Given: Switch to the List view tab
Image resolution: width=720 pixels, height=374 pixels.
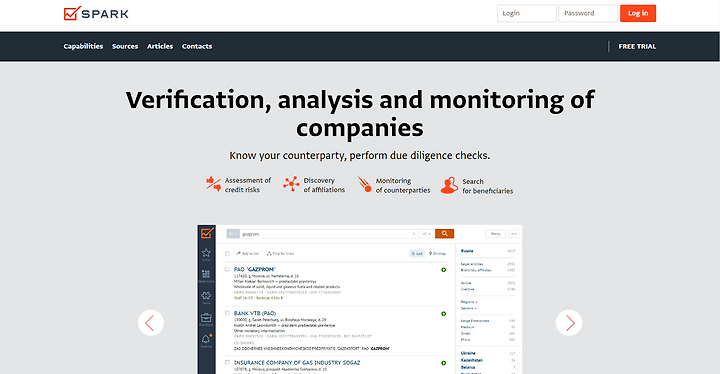Looking at the screenshot, I should [417, 254].
